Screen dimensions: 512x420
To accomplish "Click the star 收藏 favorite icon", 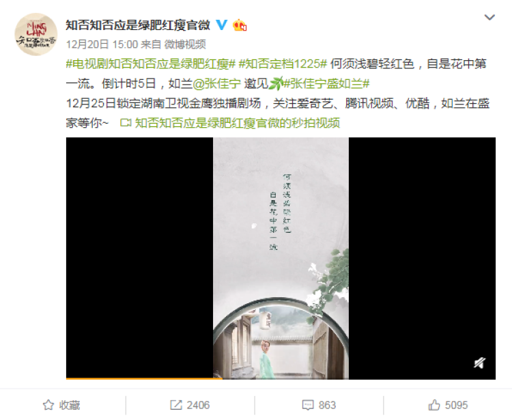I will 48,405.
